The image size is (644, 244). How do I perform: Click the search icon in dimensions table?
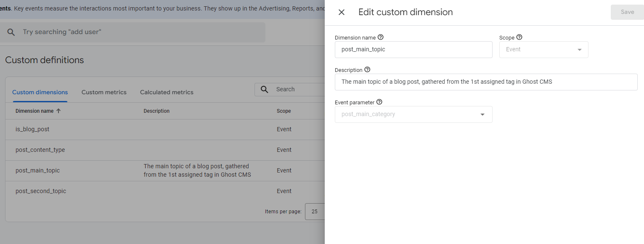[x=265, y=89]
